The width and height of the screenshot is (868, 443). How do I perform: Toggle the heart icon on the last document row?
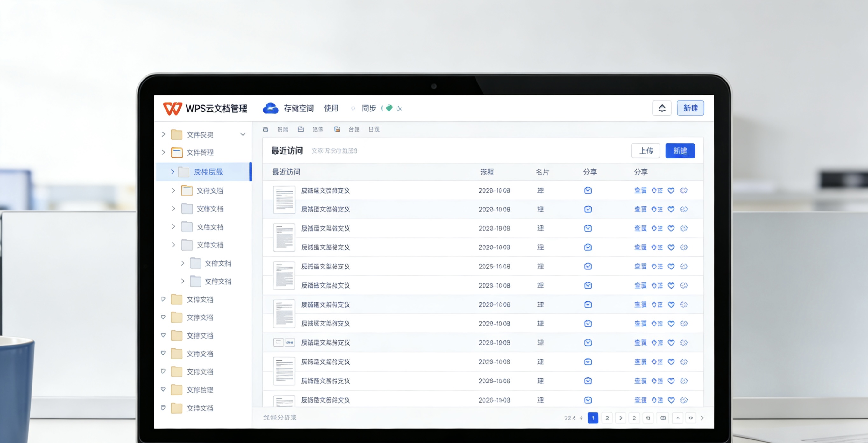click(671, 400)
